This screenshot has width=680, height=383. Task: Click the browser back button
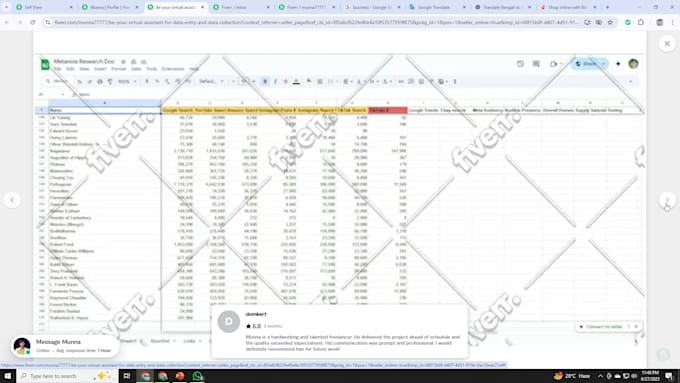click(x=7, y=22)
